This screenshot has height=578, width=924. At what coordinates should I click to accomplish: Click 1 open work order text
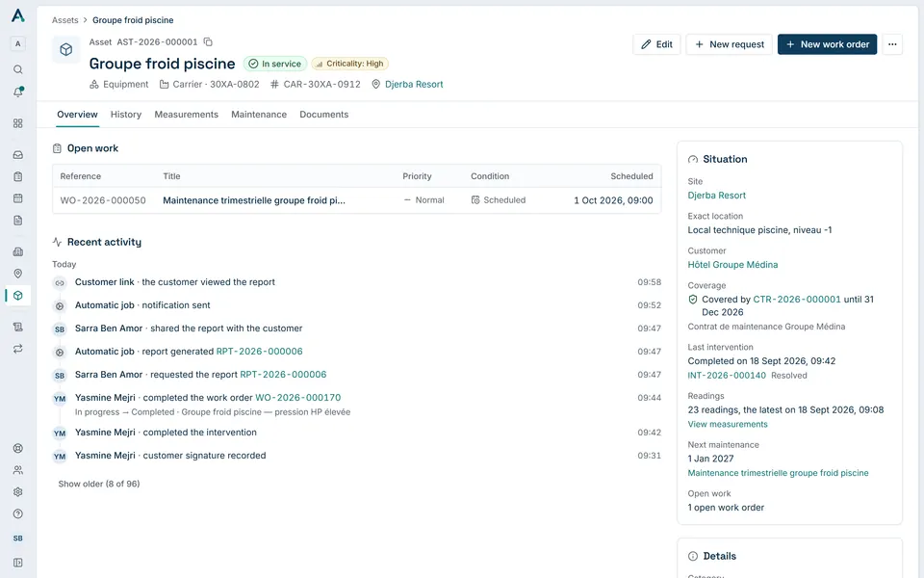coord(726,508)
